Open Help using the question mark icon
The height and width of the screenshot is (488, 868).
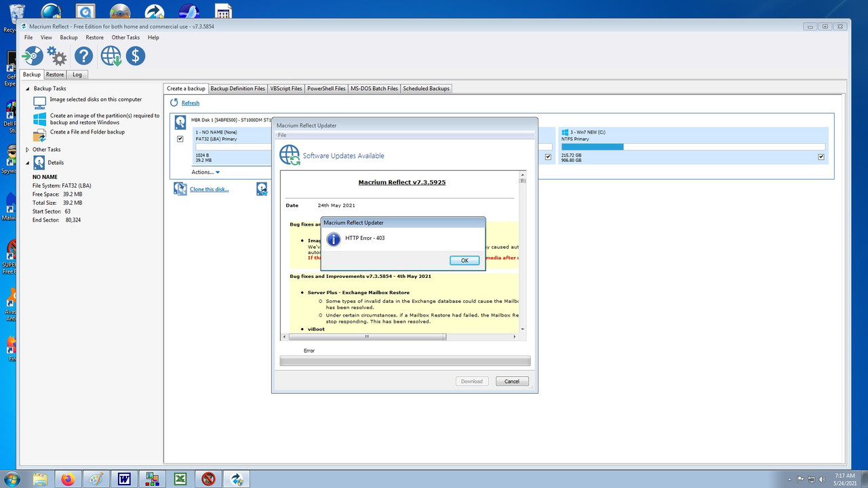click(83, 56)
